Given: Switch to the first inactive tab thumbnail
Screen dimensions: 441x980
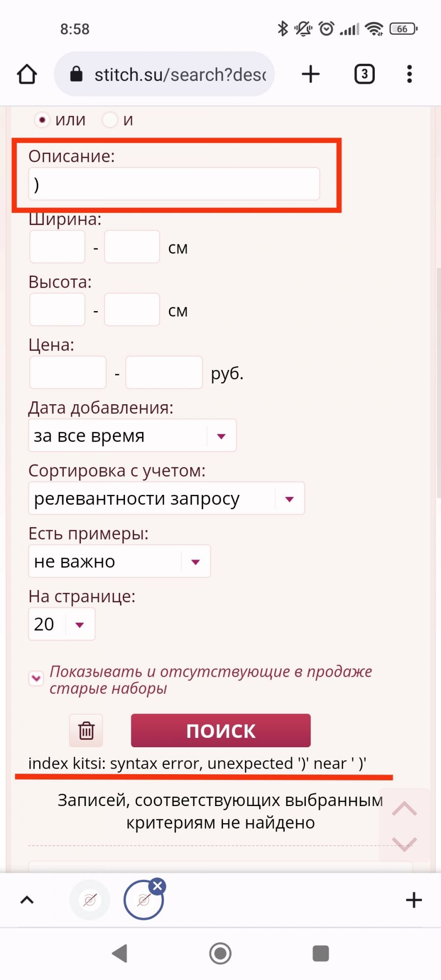Looking at the screenshot, I should click(90, 900).
